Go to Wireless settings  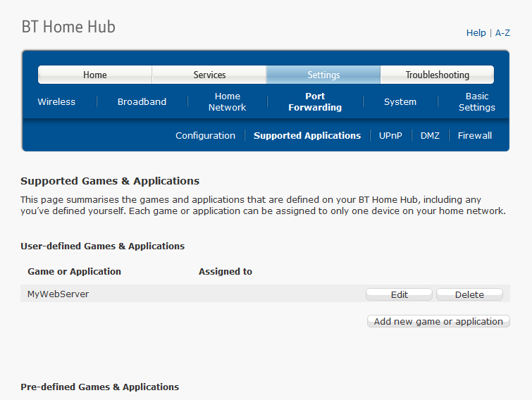point(56,101)
